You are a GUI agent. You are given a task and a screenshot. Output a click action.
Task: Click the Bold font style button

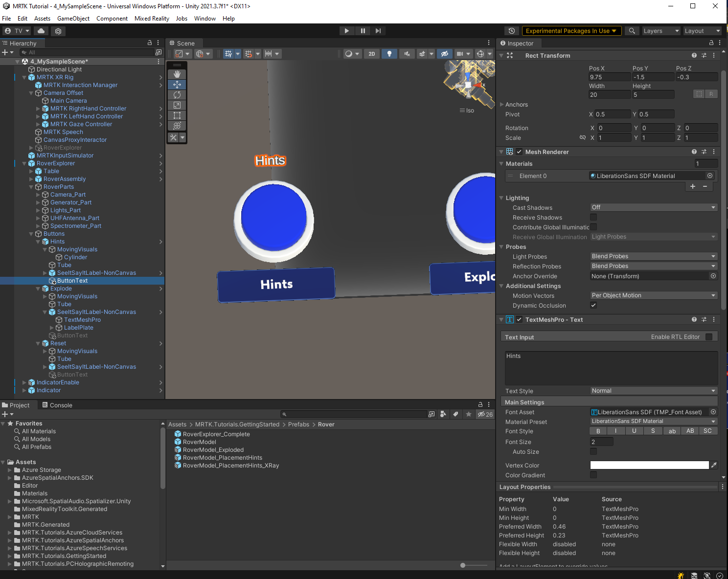click(598, 431)
